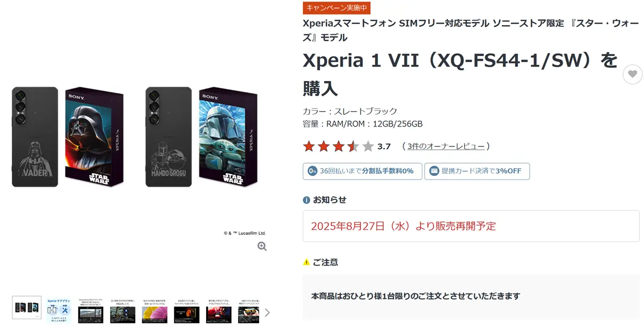The height and width of the screenshot is (332, 644).
Task: Click the ご注意 warning triangle icon
Action: click(306, 262)
